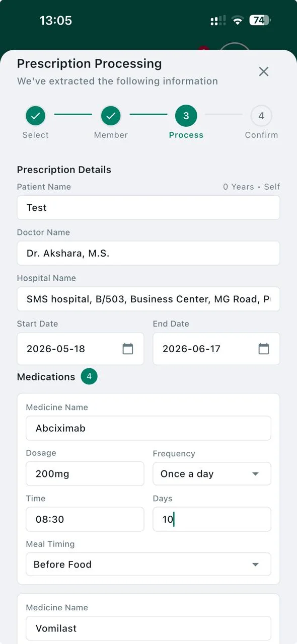This screenshot has width=297, height=644.
Task: Go to step 4 Confirm
Action: (x=261, y=116)
